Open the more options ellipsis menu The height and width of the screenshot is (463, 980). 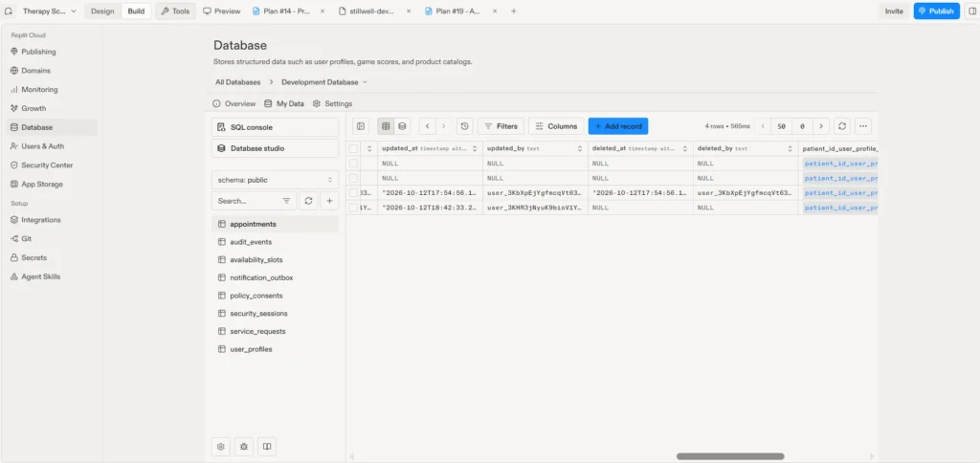tap(863, 126)
